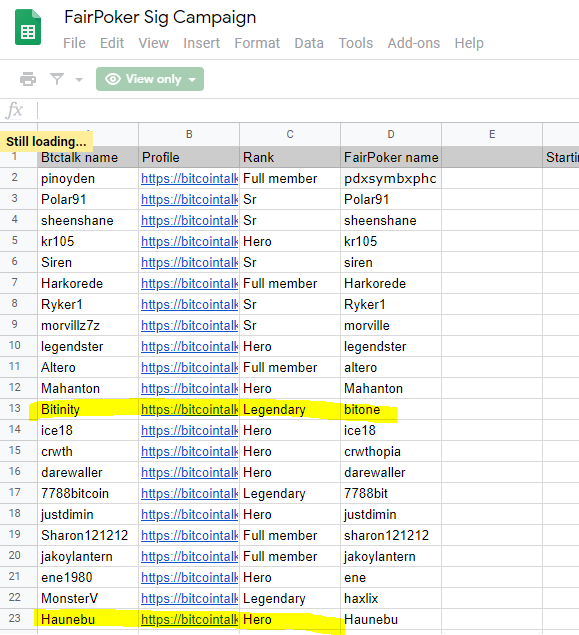Click the filter funnel icon

[x=57, y=79]
